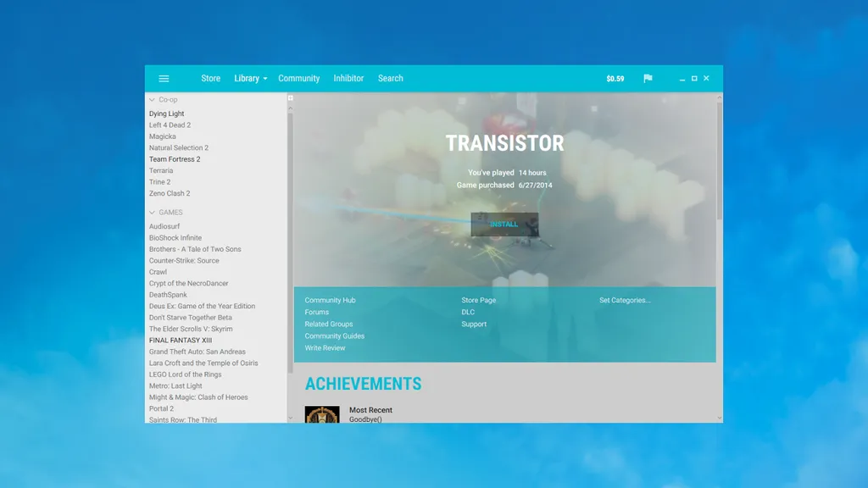Click the INSTALL button for Transistor
Image resolution: width=868 pixels, height=488 pixels.
(504, 224)
